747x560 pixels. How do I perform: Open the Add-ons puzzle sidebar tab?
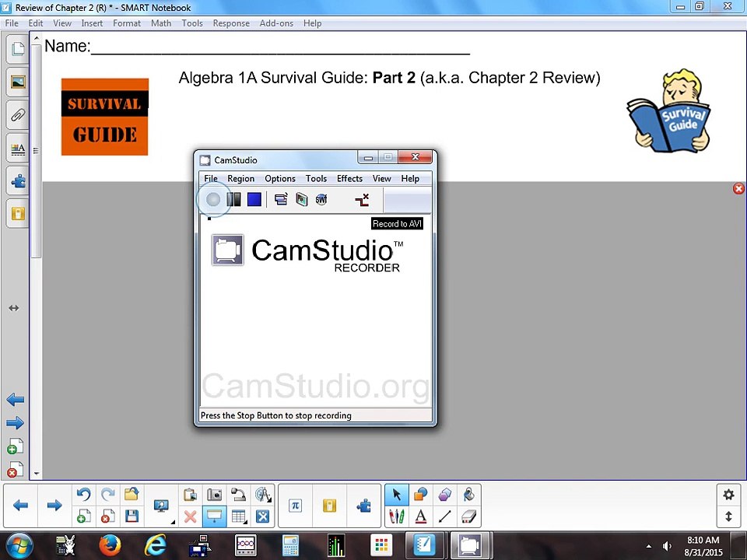[x=18, y=181]
